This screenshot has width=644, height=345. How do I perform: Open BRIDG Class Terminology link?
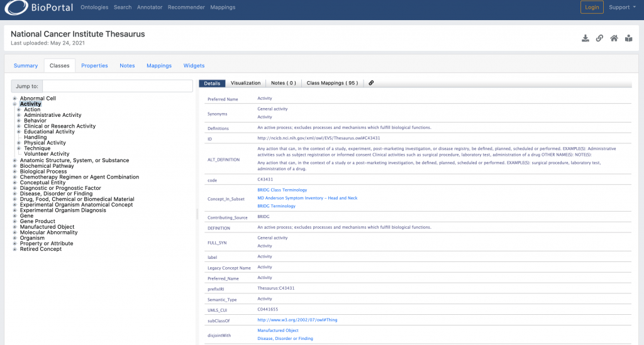click(x=282, y=190)
